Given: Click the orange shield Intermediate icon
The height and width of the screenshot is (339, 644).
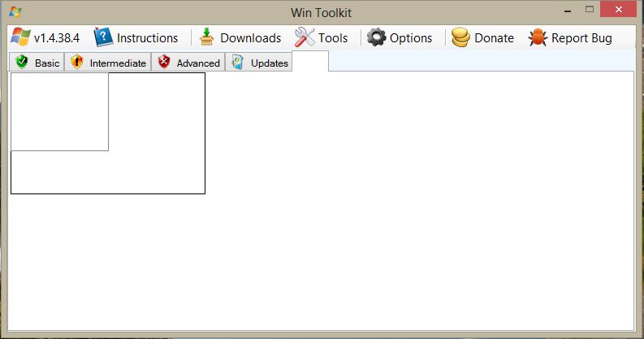Looking at the screenshot, I should tap(77, 62).
